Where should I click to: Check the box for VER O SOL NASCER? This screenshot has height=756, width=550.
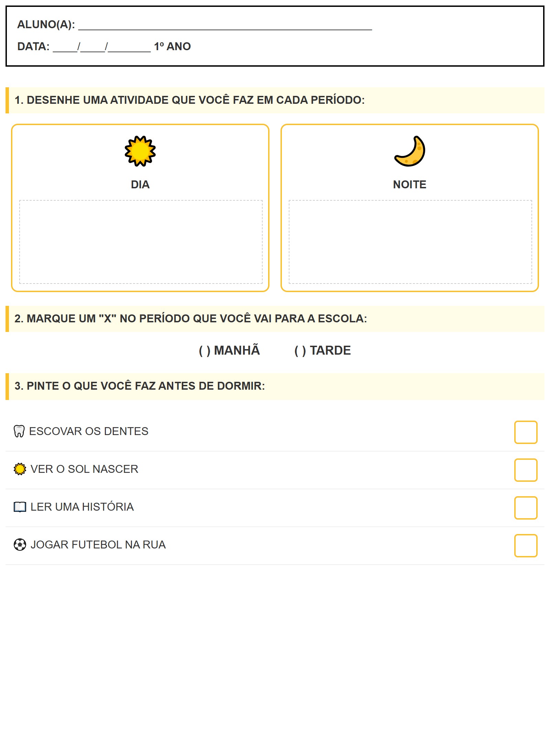[x=526, y=470]
